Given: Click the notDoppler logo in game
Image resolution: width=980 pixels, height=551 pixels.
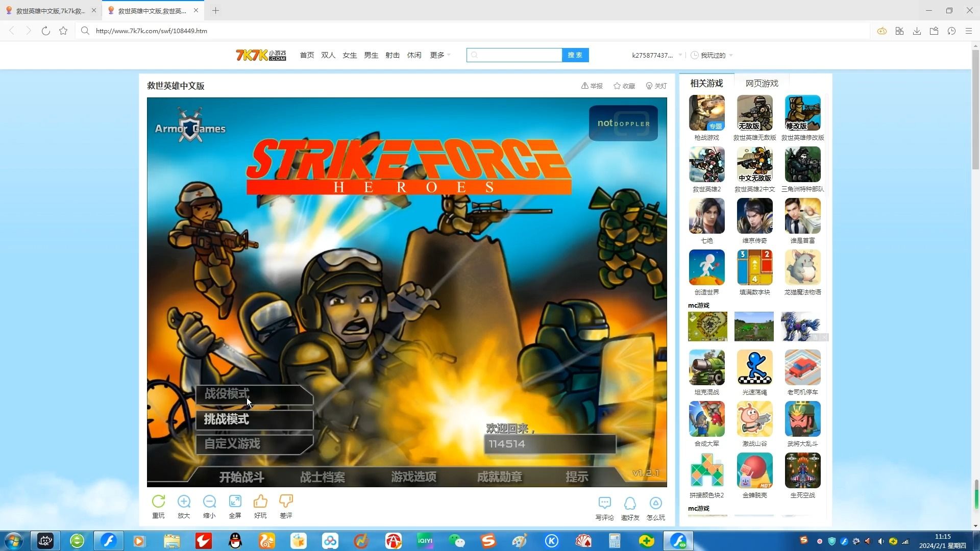Looking at the screenshot, I should coord(623,123).
